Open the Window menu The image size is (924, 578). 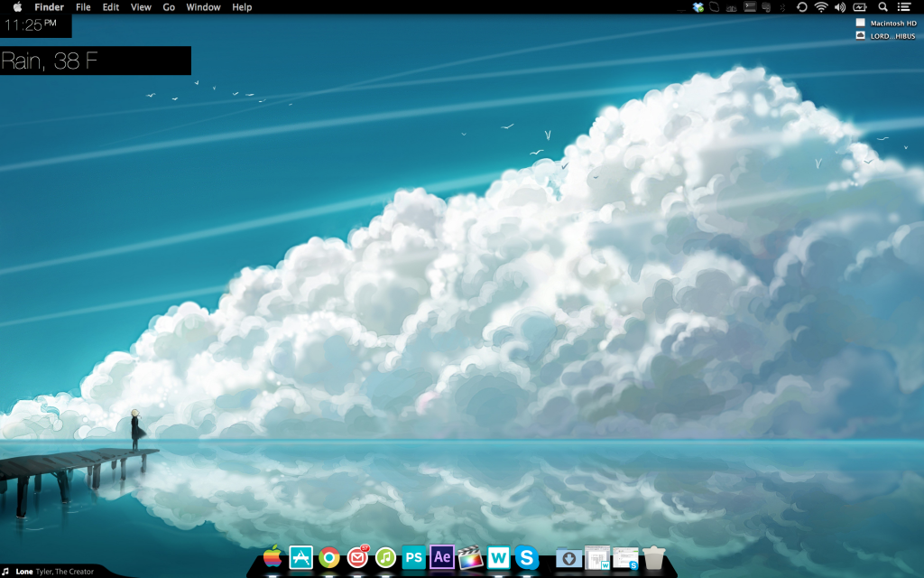[203, 7]
